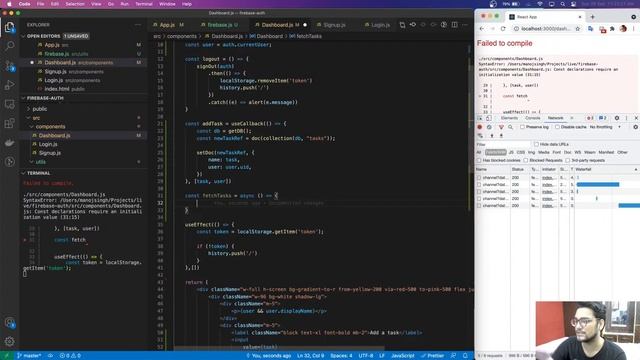Click Prettier in status bar
The width and height of the screenshot is (640, 360).
tap(433, 356)
